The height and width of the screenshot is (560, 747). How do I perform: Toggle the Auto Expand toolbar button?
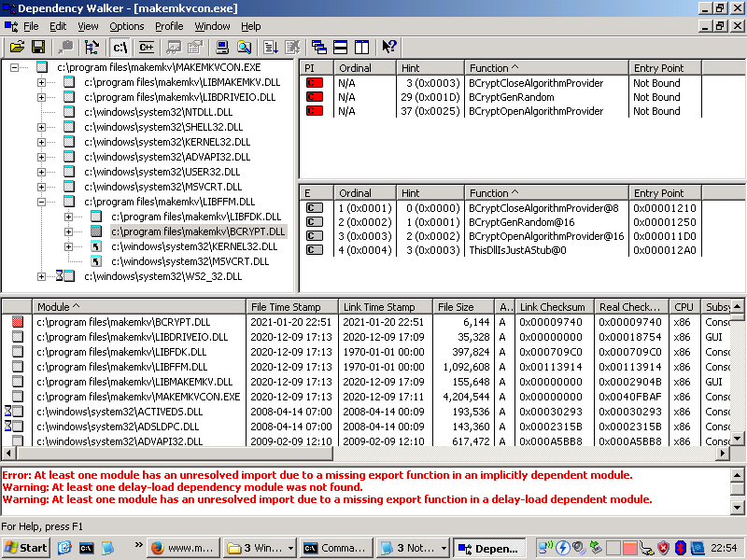point(92,47)
